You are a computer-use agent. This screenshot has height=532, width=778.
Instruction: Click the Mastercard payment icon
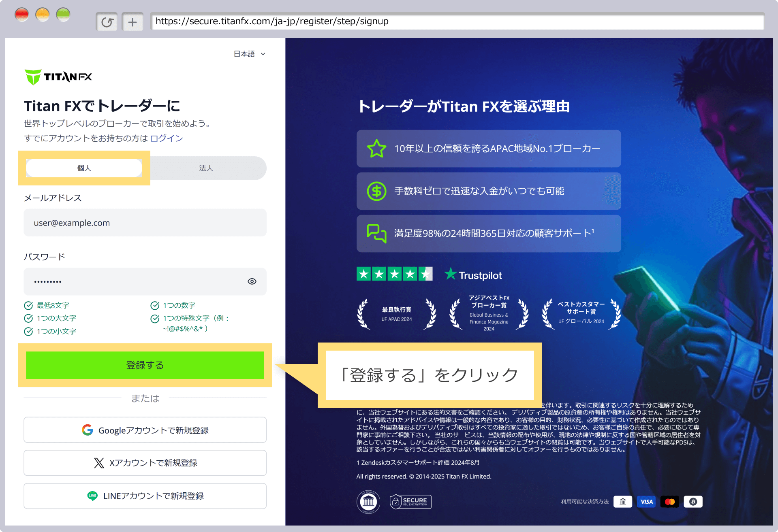tap(670, 502)
